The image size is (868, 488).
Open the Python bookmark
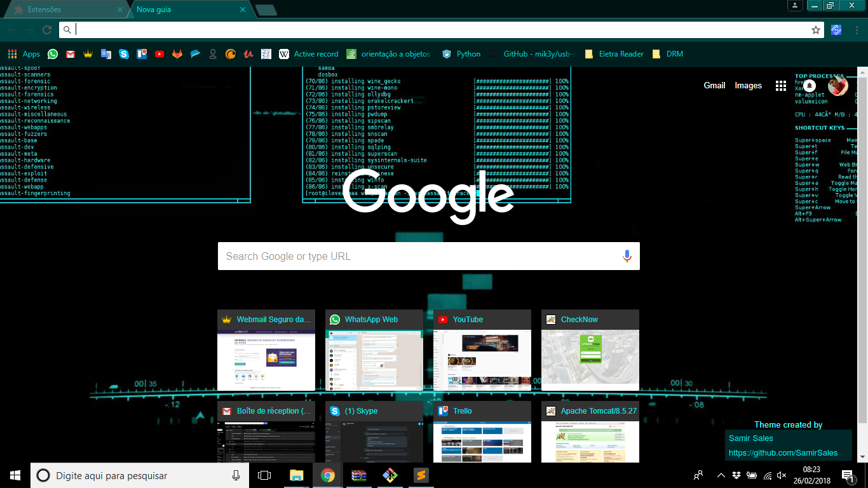pyautogui.click(x=461, y=54)
